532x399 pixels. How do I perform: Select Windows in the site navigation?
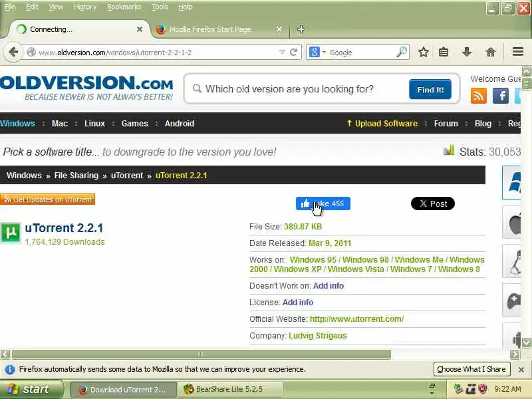point(18,124)
